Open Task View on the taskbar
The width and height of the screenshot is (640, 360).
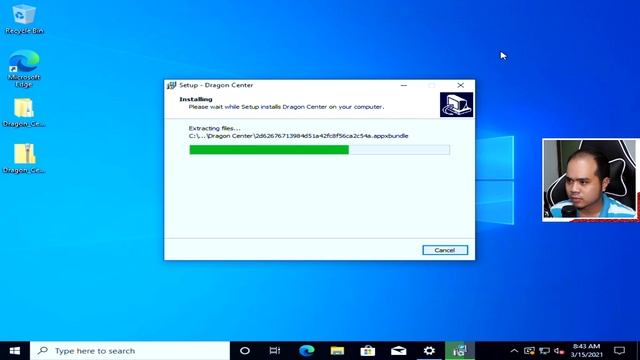[275, 351]
